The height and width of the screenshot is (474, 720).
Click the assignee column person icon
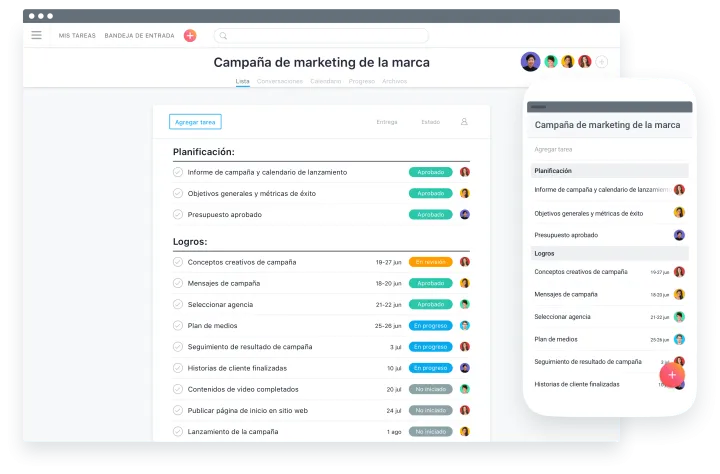click(x=464, y=122)
